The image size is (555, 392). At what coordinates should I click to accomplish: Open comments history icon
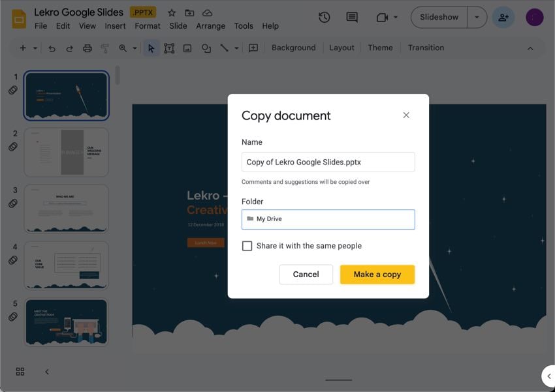coord(352,18)
